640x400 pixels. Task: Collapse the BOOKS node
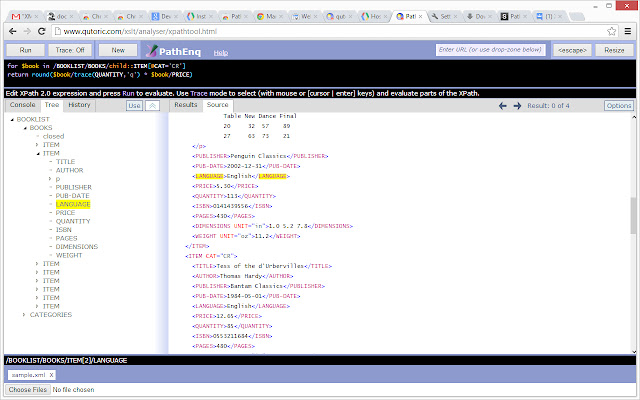[25, 128]
